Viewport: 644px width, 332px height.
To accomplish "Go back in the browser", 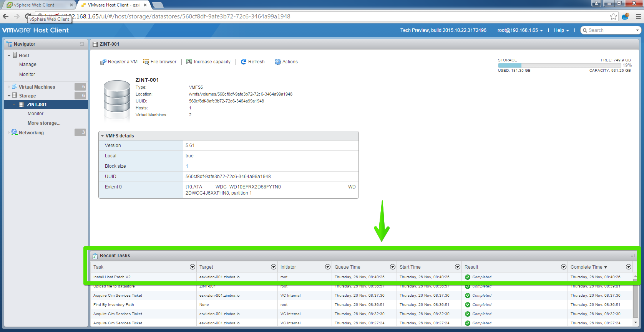I will pyautogui.click(x=5, y=16).
